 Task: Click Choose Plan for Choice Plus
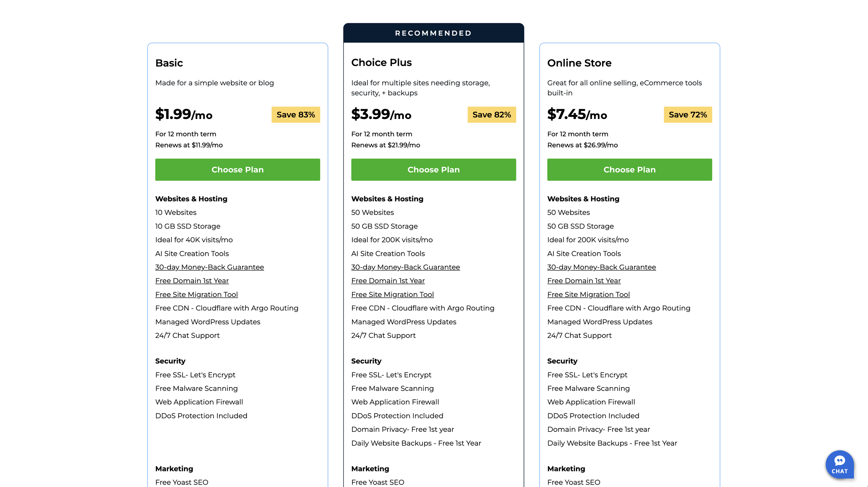433,170
